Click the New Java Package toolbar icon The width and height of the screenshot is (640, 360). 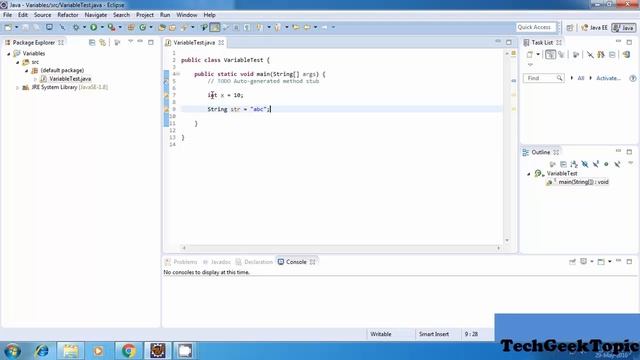131,27
